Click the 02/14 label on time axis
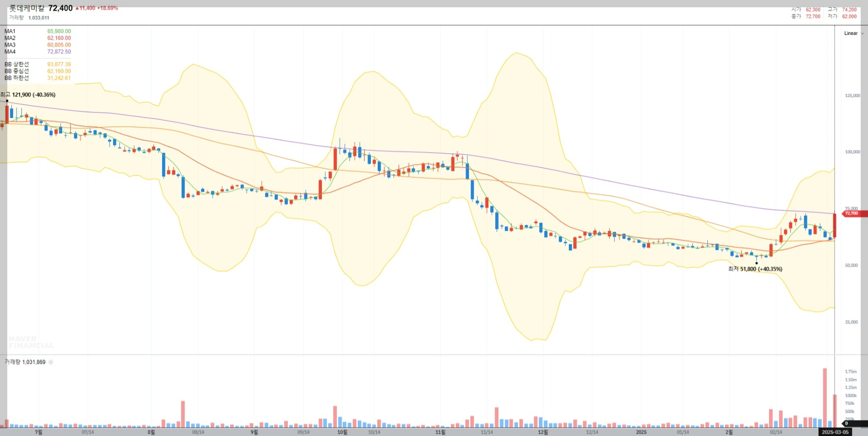868x436 pixels. 776,432
